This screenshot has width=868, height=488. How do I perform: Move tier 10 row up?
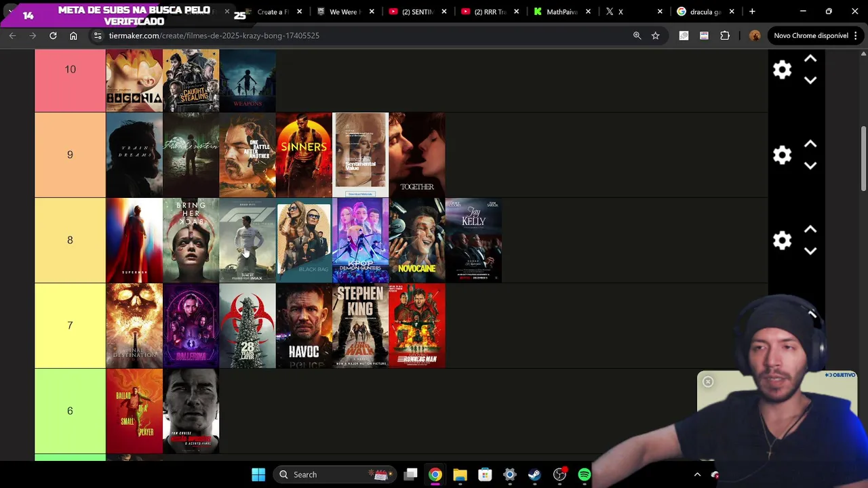click(810, 59)
